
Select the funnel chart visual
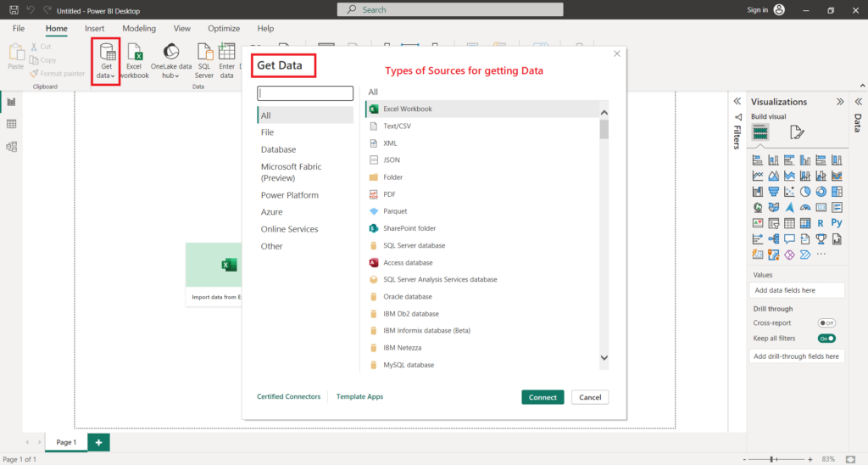click(773, 192)
